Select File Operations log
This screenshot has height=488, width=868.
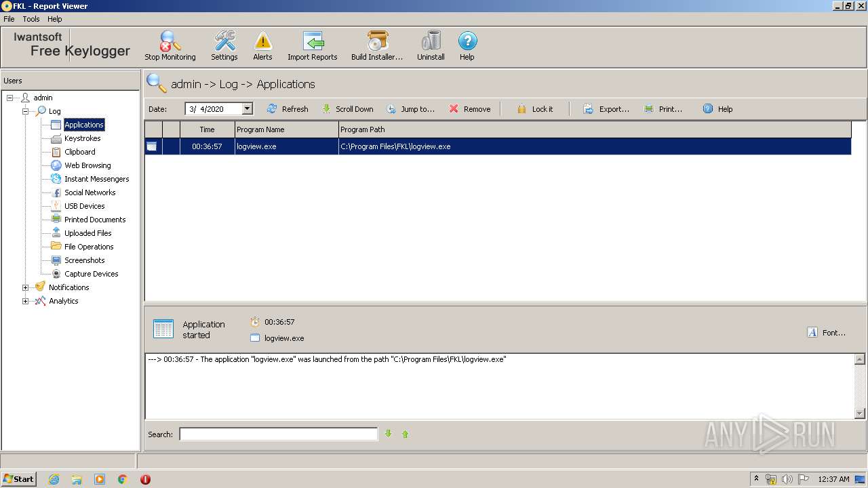click(x=89, y=247)
